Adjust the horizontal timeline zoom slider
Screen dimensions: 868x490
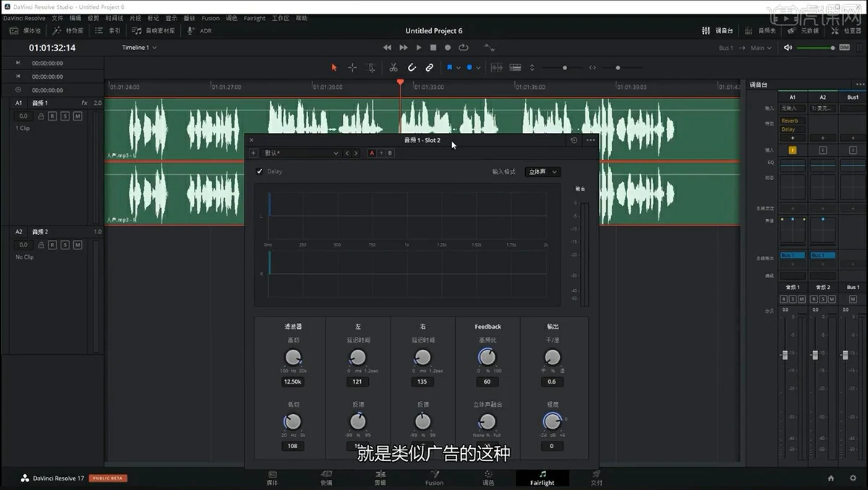pos(618,67)
